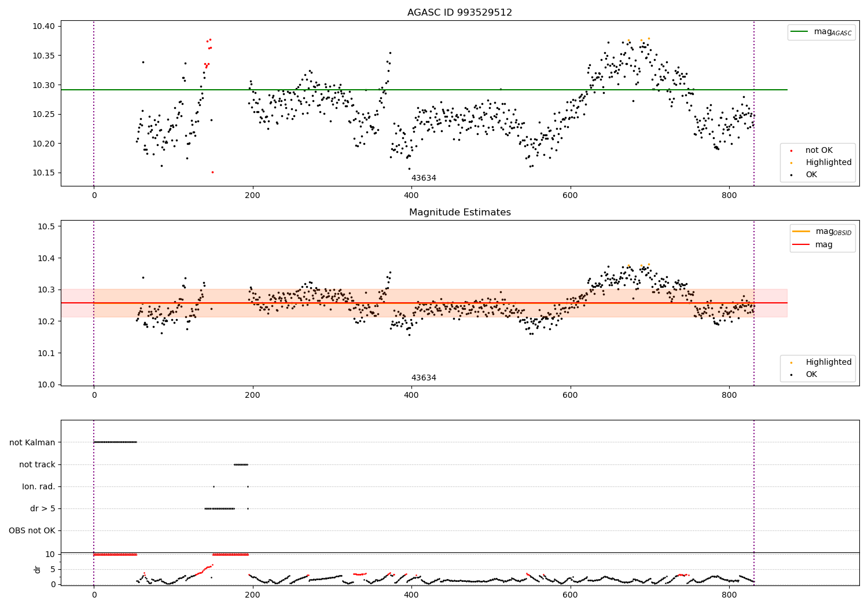868x608 pixels.
Task: Click the 5 tick on the dr axis
Action: [53, 569]
